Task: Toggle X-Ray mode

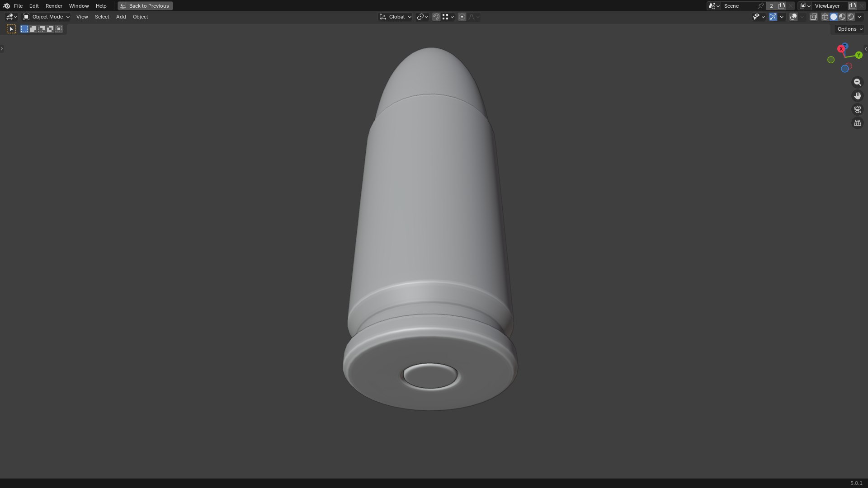Action: tap(813, 17)
